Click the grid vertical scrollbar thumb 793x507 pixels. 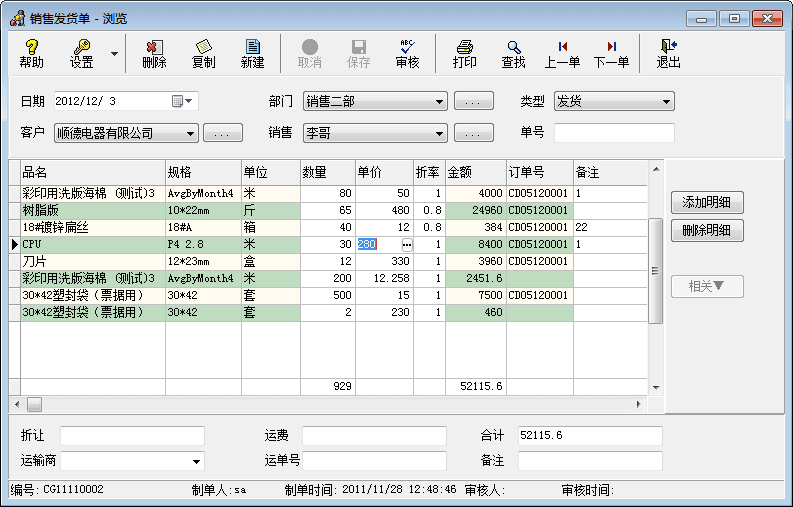[x=655, y=271]
